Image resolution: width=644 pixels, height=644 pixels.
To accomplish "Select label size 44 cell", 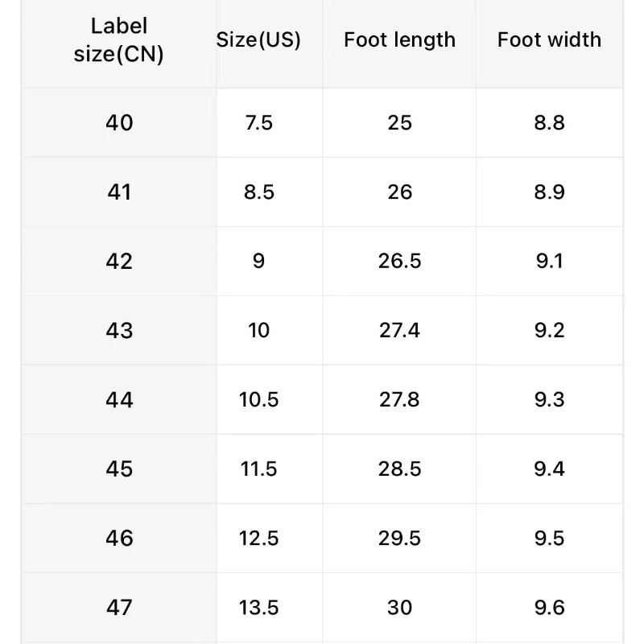I will (119, 400).
